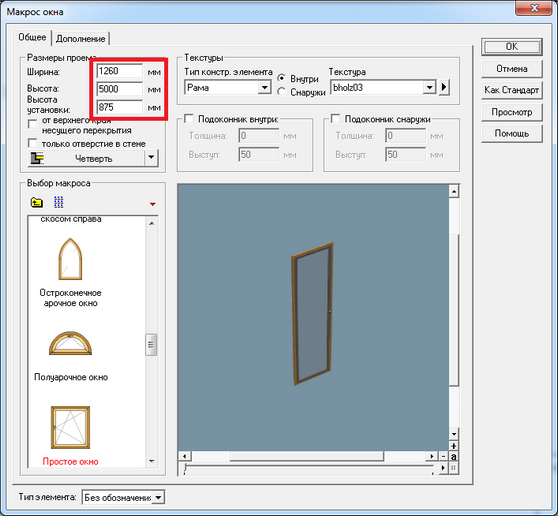Choose the Простое окно window icon
The image size is (558, 516).
pos(70,427)
